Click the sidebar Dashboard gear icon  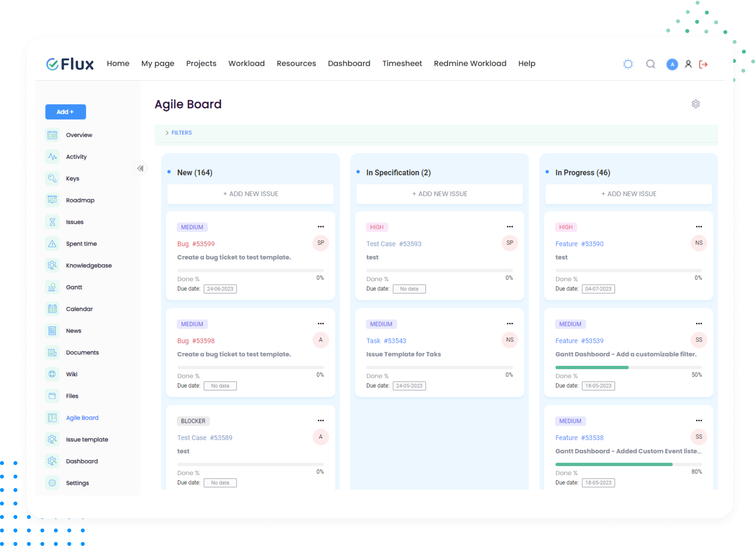(x=52, y=461)
